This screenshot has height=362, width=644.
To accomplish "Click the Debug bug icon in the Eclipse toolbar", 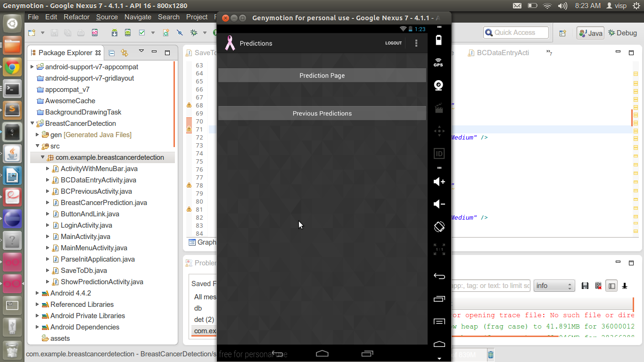I will click(x=193, y=33).
